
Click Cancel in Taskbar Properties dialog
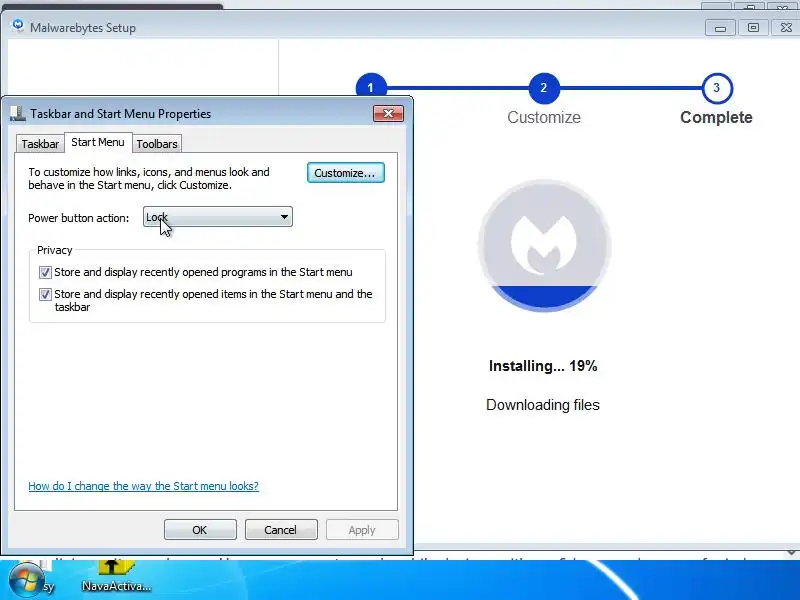pos(281,530)
